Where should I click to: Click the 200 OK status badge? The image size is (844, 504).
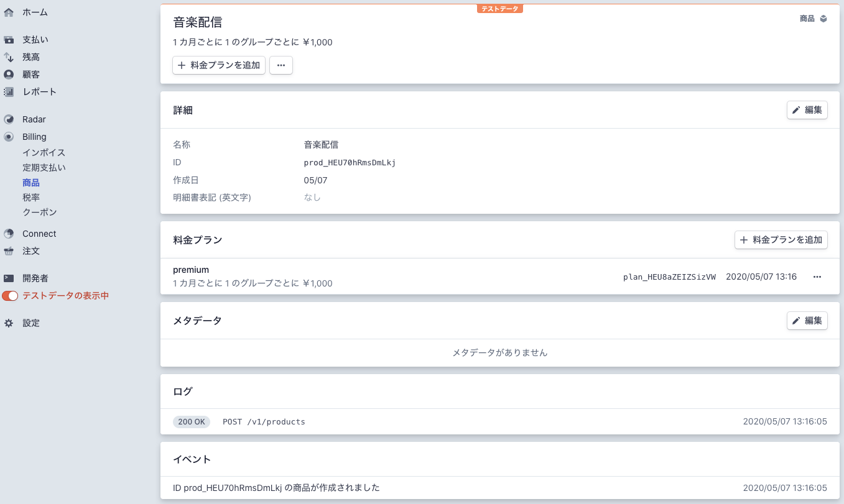pos(192,421)
